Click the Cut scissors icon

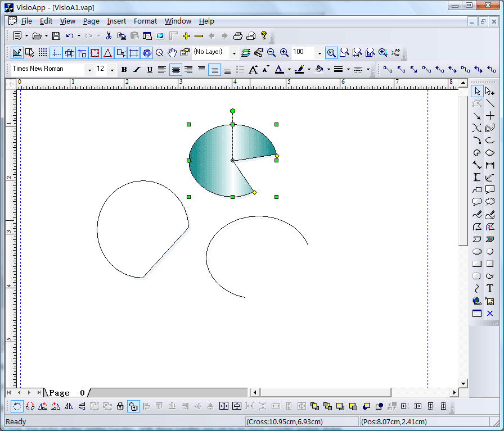tap(109, 36)
